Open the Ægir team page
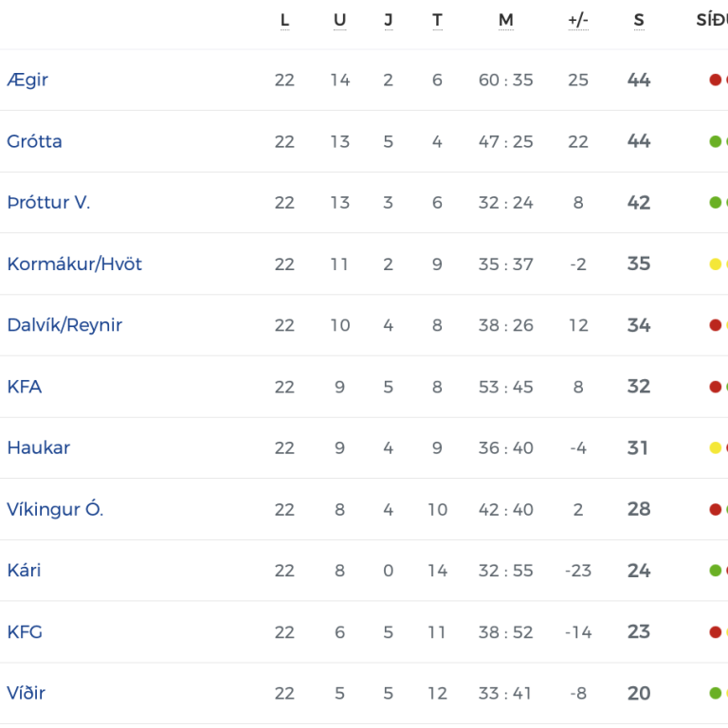Viewport: 728px width, 728px height. point(27,81)
